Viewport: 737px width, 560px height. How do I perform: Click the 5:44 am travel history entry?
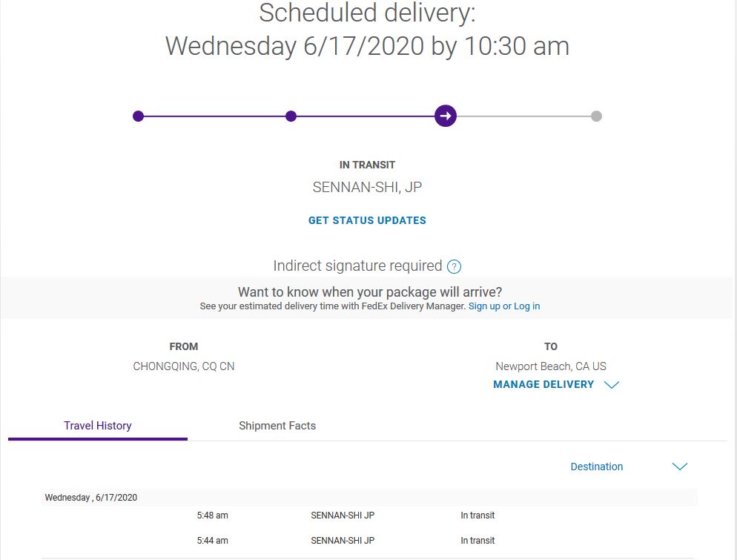point(213,541)
